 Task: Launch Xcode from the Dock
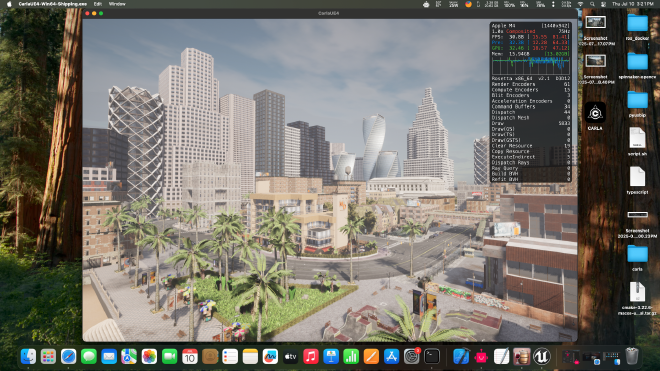[x=461, y=357]
